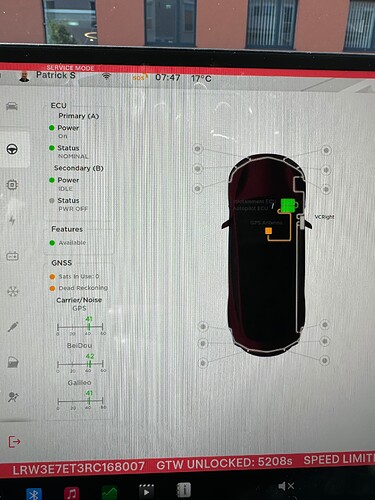Tap the muted speaker volume icon
Viewport: 375px width, 500px height.
286,486
